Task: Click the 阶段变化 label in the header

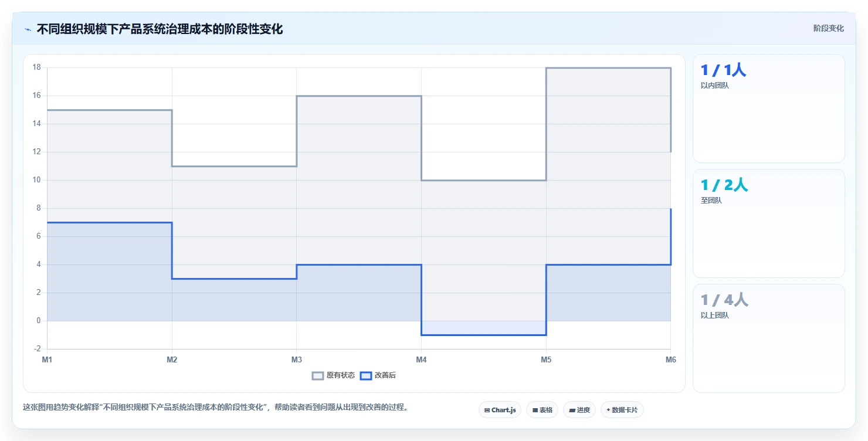Action: click(829, 28)
